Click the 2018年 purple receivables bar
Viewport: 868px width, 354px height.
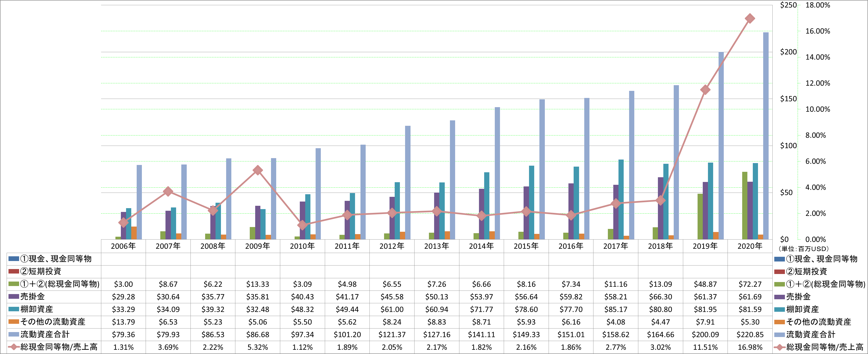point(661,208)
